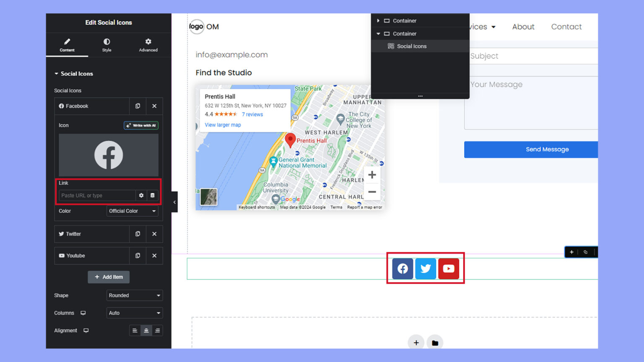Toggle right alignment for the icons
644x362 pixels.
157,330
